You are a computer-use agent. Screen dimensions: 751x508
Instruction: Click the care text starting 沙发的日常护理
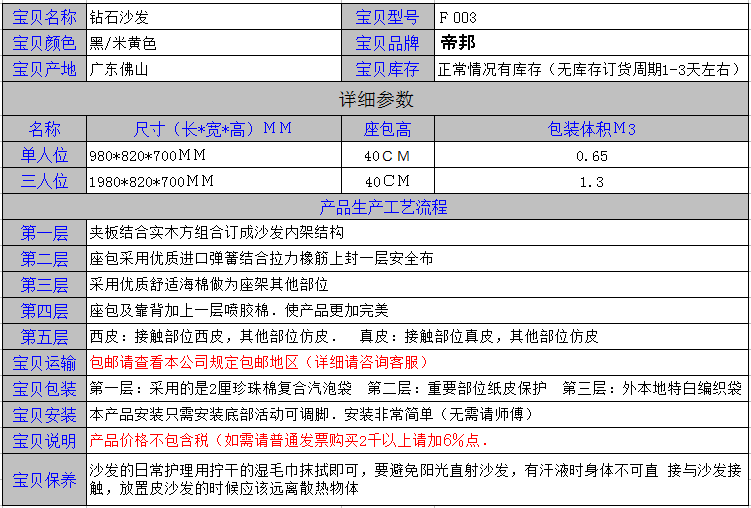pos(416,480)
